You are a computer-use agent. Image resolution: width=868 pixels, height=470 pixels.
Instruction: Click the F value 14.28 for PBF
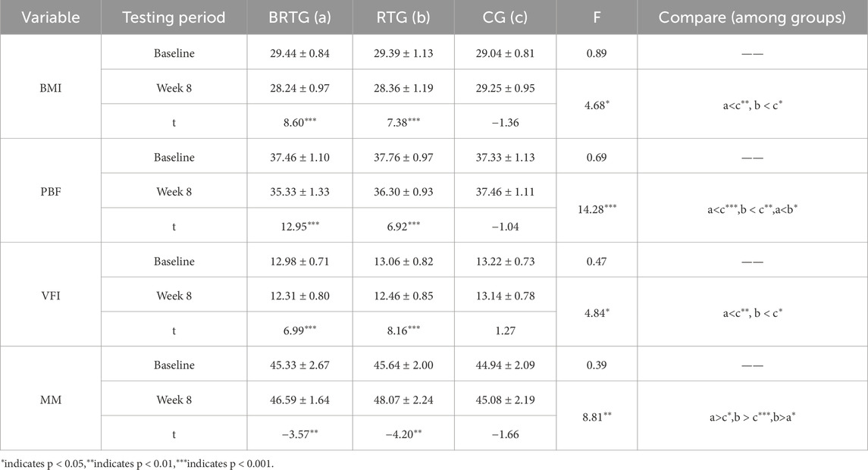tap(597, 208)
